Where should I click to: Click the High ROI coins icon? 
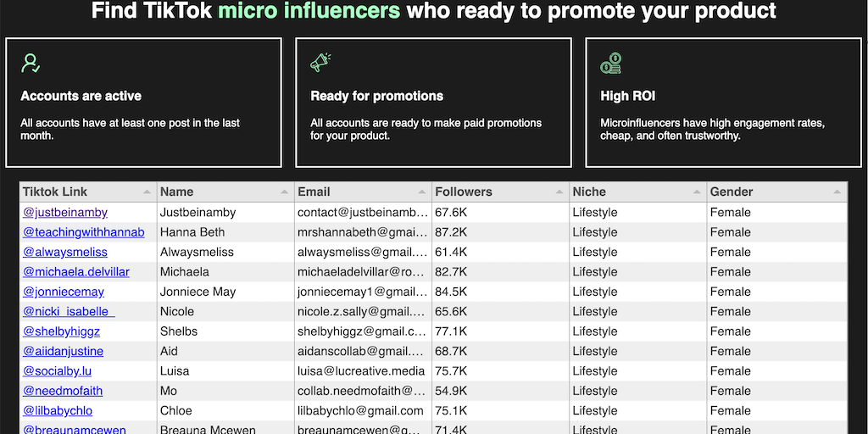click(x=610, y=63)
